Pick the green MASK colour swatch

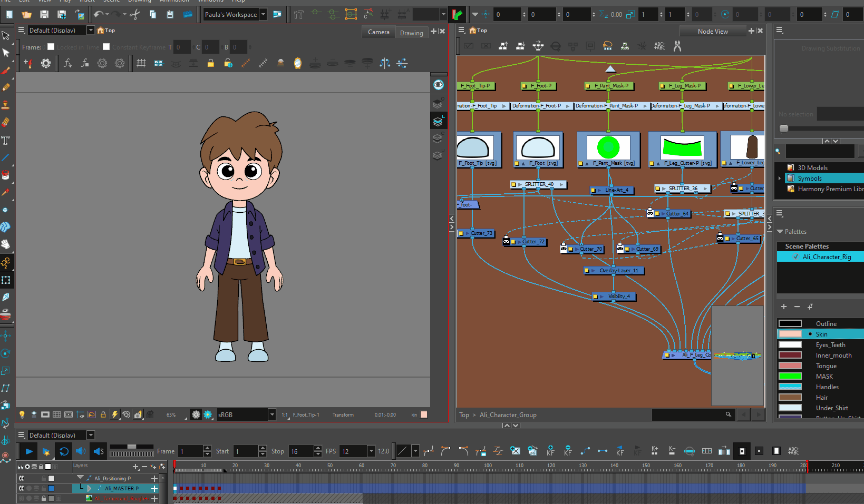click(790, 377)
